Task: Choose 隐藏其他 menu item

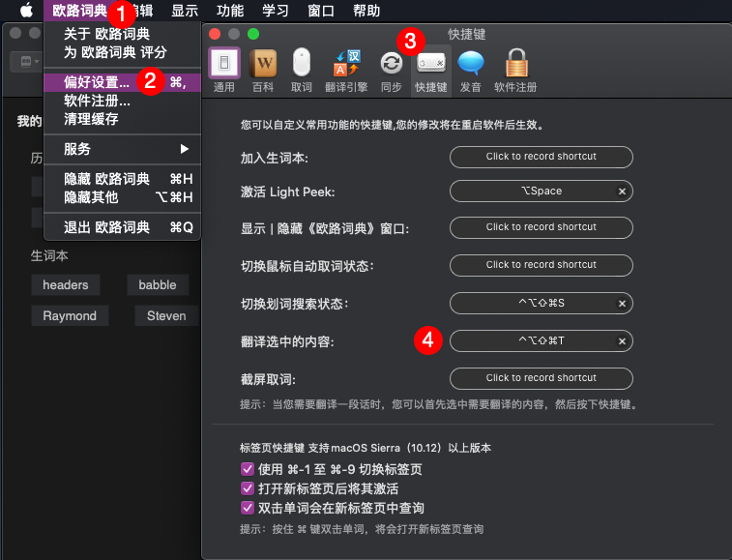Action: (x=122, y=197)
